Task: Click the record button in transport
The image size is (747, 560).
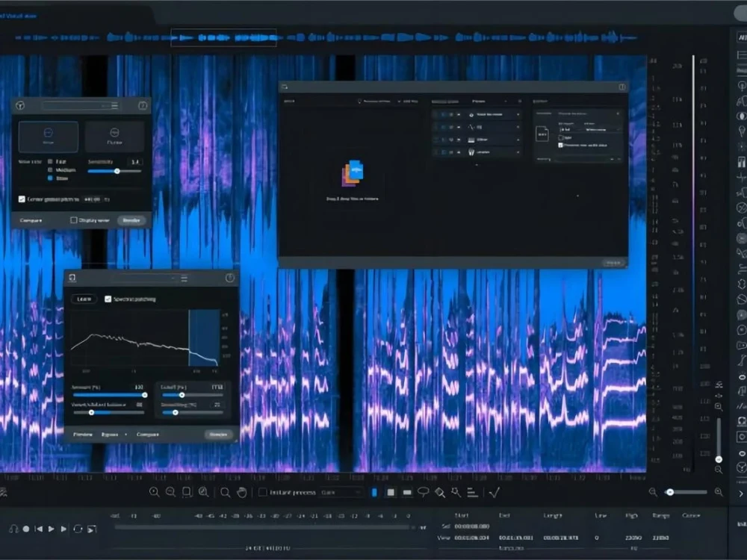Action: pos(26,529)
